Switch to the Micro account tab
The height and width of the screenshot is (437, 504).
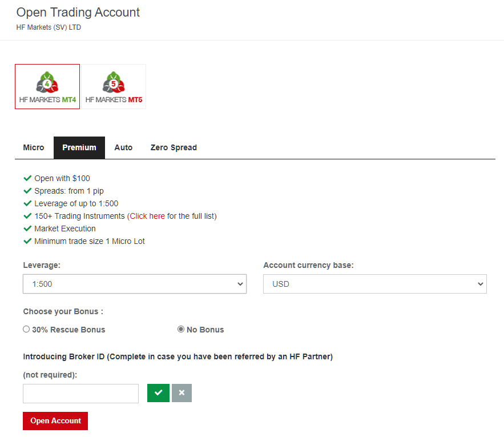(x=34, y=148)
